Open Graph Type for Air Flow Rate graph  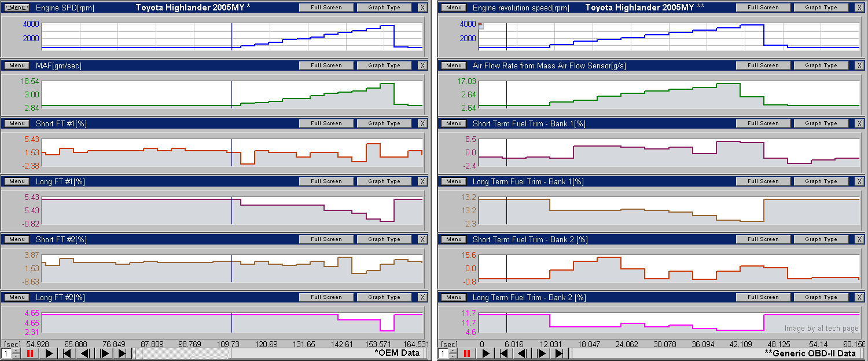click(x=821, y=65)
